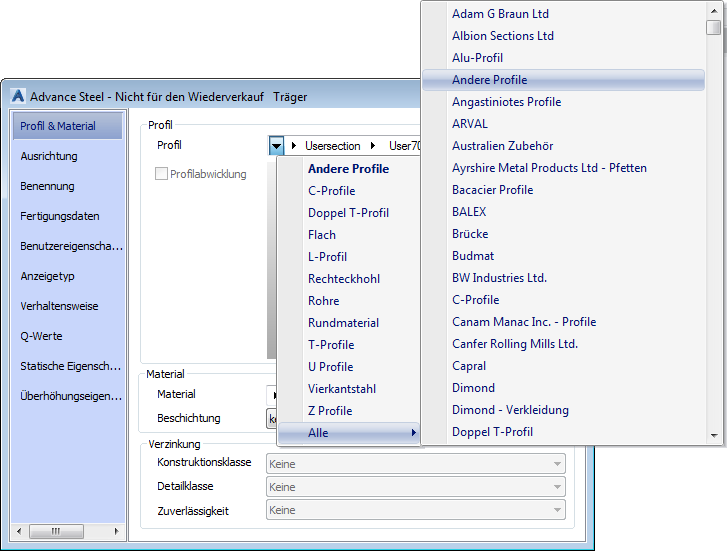This screenshot has width=727, height=551.
Task: Select Canfer Rolling Mills Ltd.
Action: (x=563, y=344)
